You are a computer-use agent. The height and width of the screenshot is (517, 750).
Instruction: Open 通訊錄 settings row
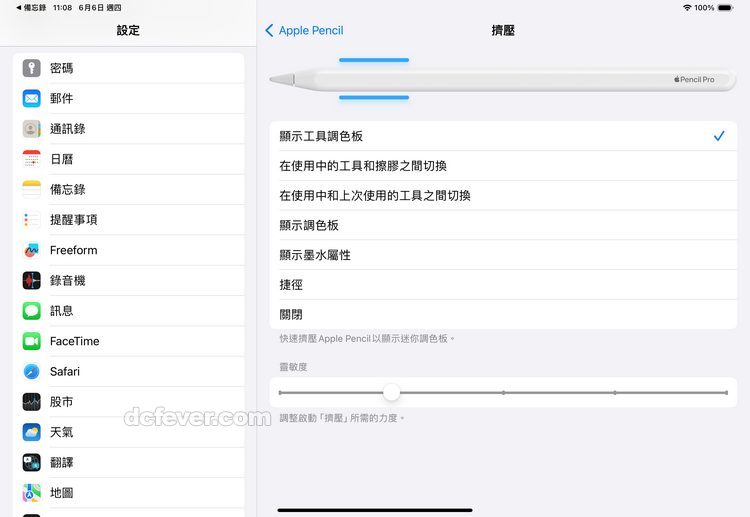(129, 129)
